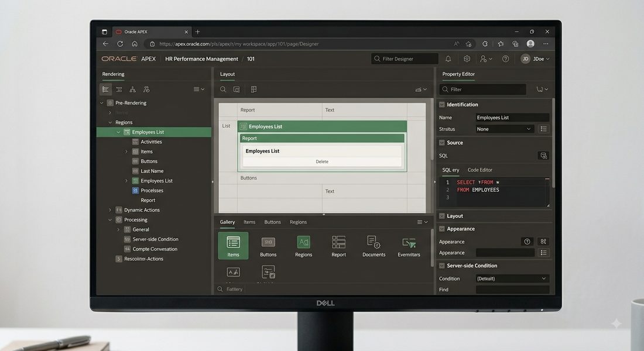Switch to the Regions gallery tab
This screenshot has height=351, width=644.
click(x=298, y=222)
